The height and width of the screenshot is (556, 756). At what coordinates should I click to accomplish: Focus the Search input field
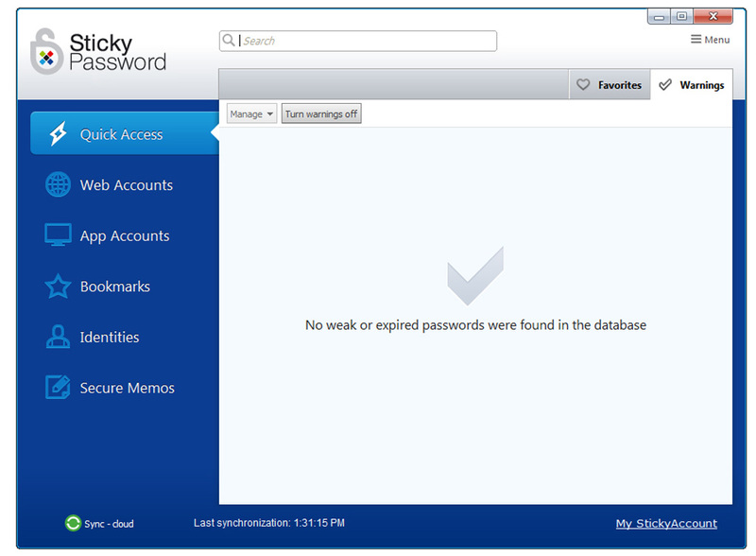tap(358, 41)
